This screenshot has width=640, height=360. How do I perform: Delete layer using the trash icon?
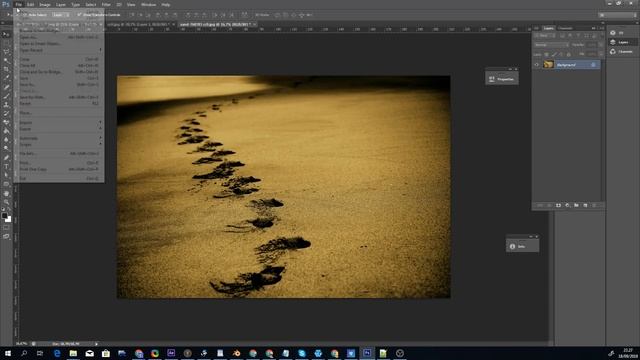coord(594,205)
